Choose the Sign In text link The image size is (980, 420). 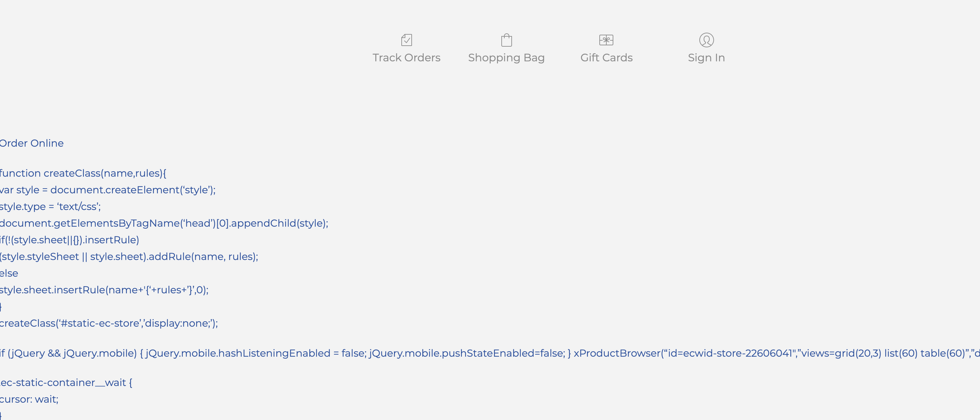[706, 58]
